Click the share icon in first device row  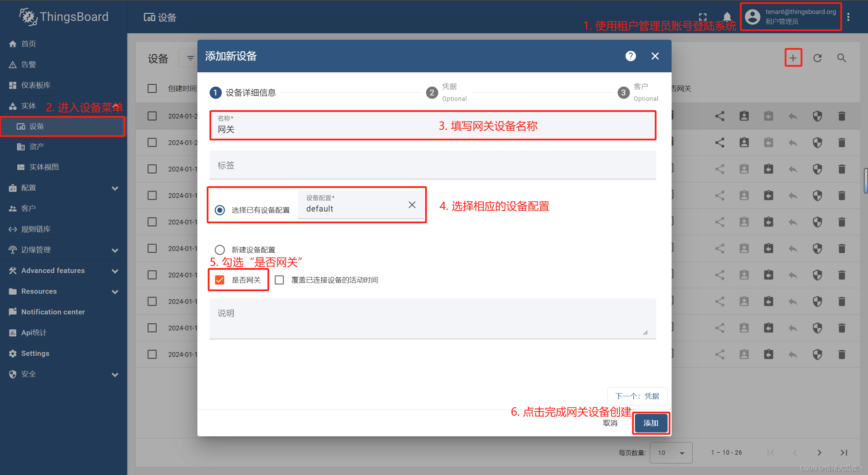(719, 116)
